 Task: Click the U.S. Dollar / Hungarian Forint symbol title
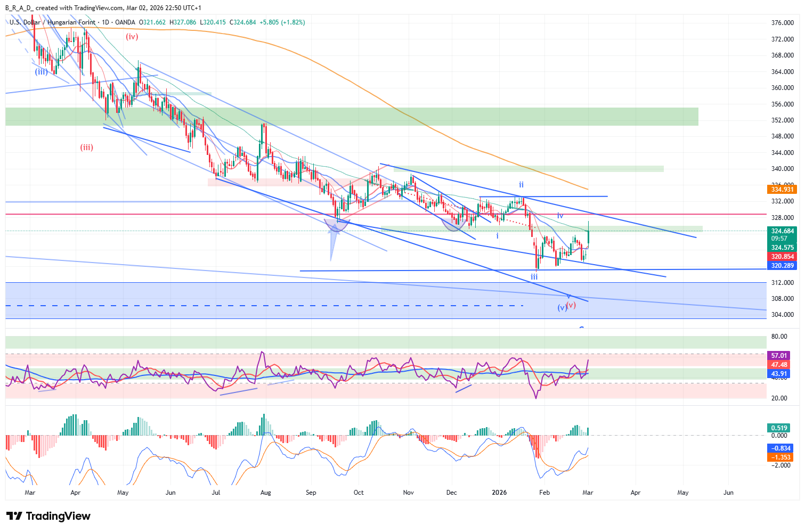52,22
